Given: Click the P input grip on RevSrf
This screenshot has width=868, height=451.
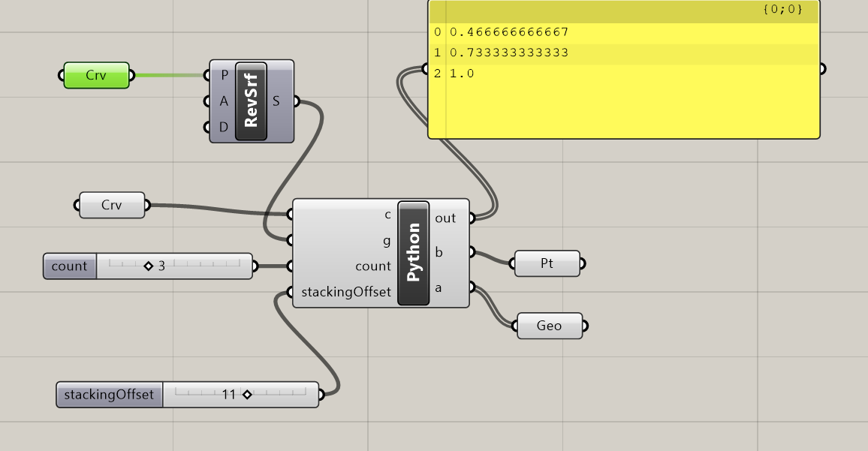Looking at the screenshot, I should 209,75.
